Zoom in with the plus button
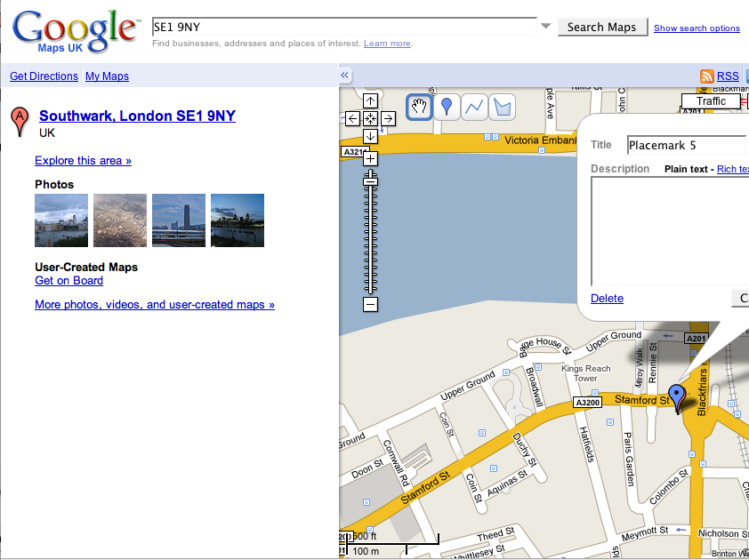The image size is (749, 560). (371, 159)
